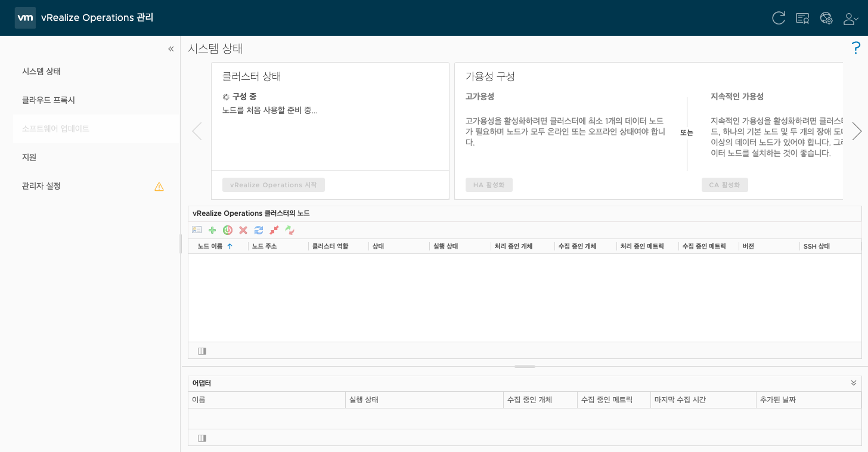
Task: Go to 시스템 상태 page
Action: click(x=42, y=72)
